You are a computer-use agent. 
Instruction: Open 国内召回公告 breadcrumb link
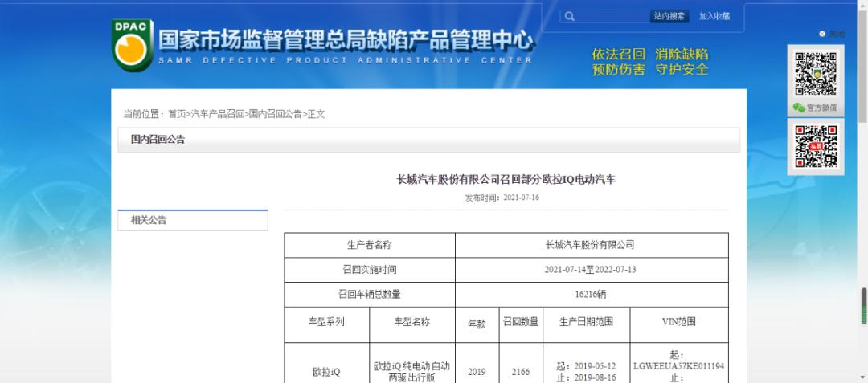coord(276,114)
